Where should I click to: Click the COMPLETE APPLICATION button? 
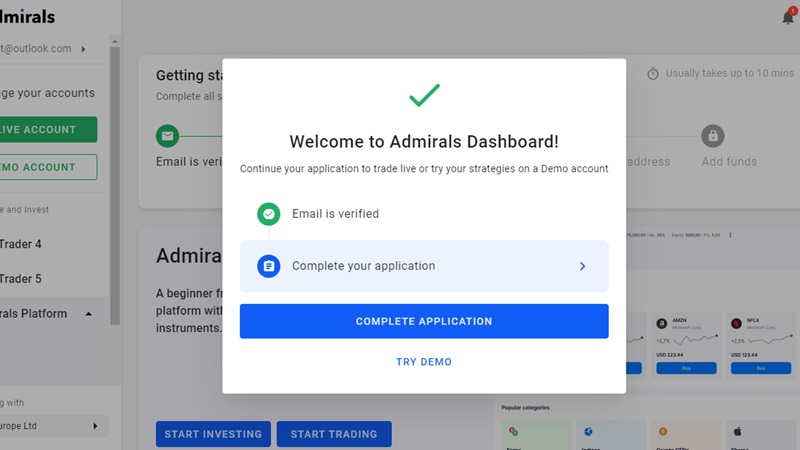424,321
